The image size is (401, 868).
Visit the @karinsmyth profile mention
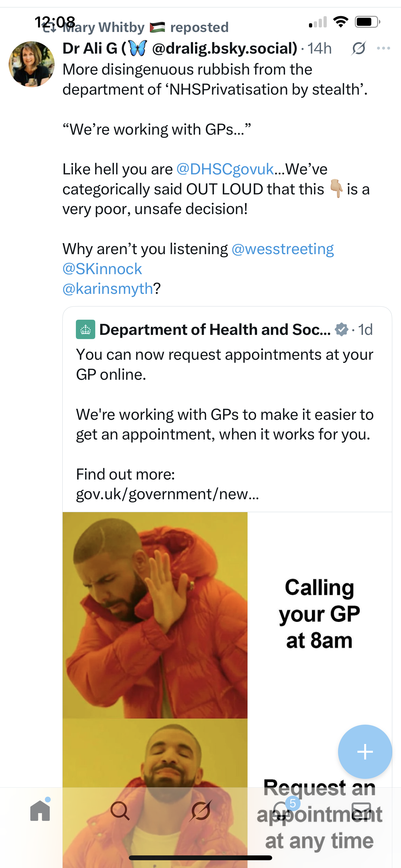[108, 289]
